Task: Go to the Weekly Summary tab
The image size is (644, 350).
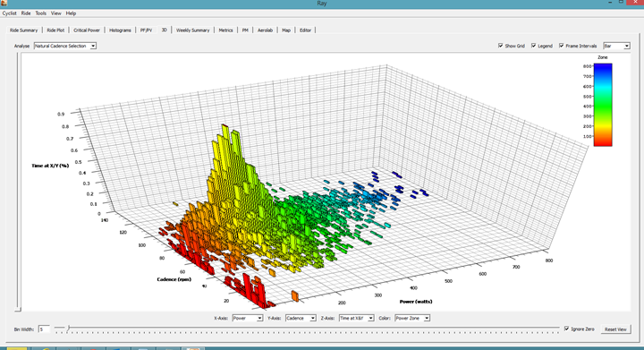Action: tap(192, 30)
